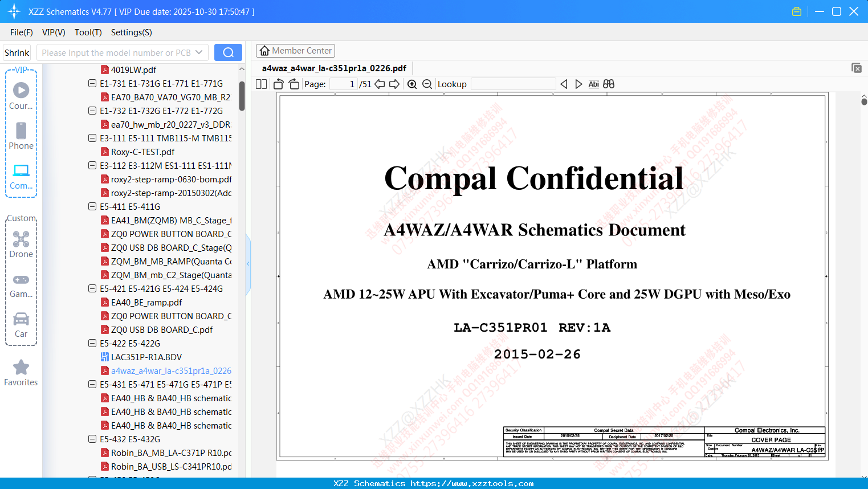The image size is (868, 489).
Task: Open the VIP(V) menu
Action: (x=54, y=32)
